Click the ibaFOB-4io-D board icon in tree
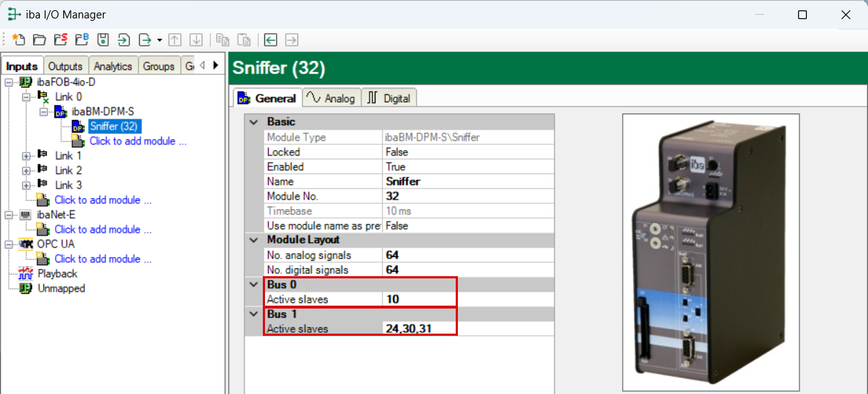 coord(26,82)
